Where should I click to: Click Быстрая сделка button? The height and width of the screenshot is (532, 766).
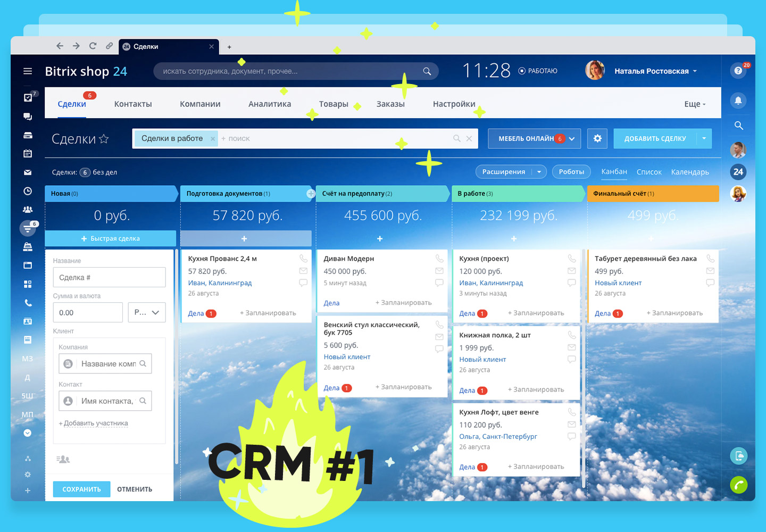coord(110,238)
